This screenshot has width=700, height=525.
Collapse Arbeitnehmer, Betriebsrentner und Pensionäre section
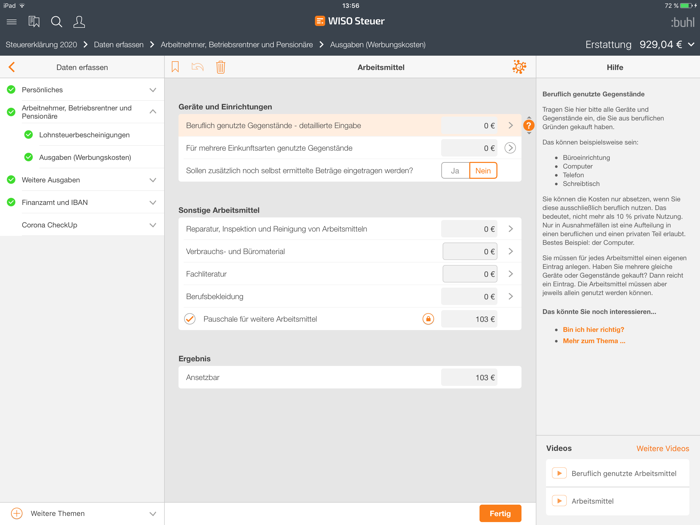click(153, 112)
